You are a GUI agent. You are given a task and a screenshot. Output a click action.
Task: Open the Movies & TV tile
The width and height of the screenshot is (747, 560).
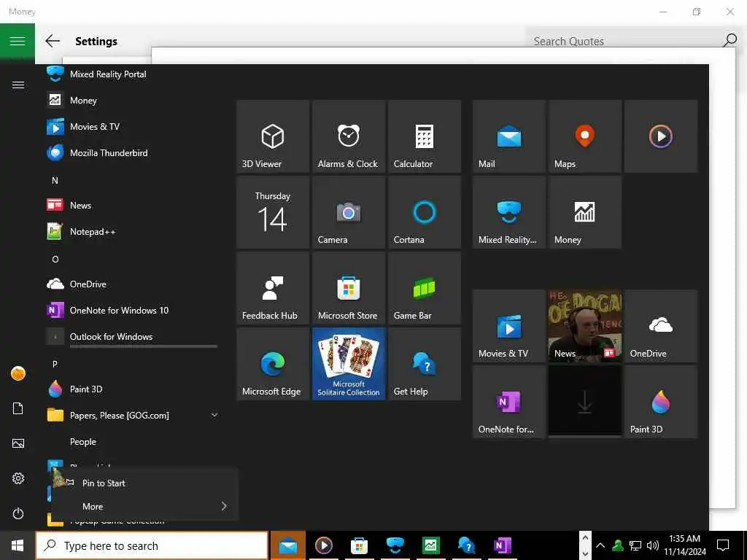(508, 326)
